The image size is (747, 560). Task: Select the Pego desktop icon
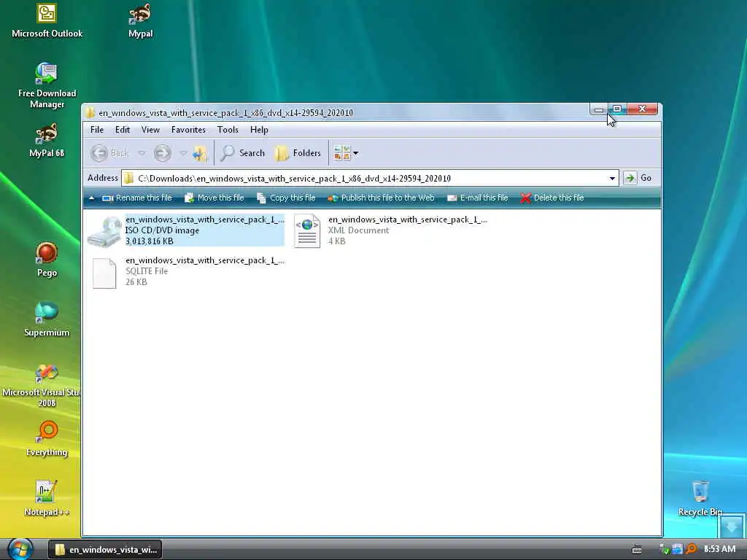[x=47, y=260]
